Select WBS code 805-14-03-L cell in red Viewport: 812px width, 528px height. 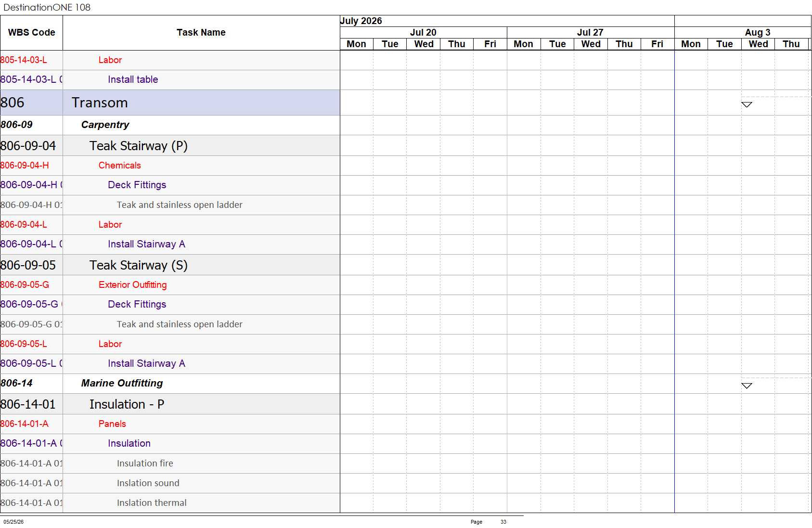pos(31,60)
